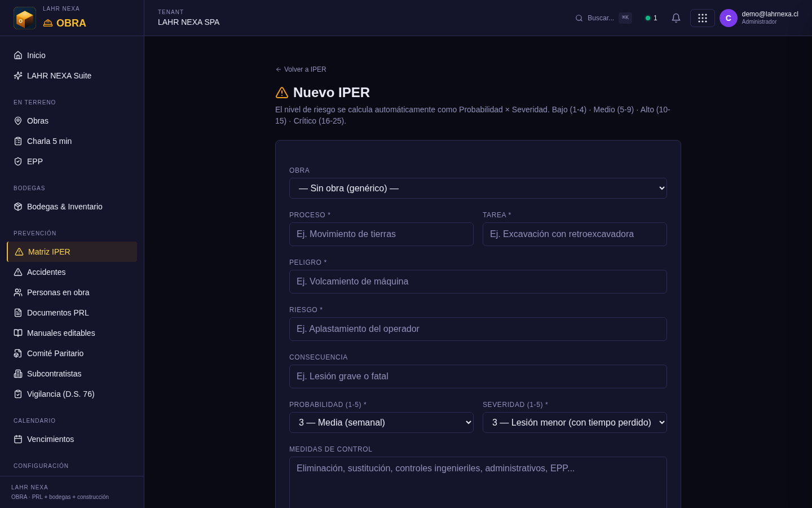Open Comité Paritario section

click(72, 353)
